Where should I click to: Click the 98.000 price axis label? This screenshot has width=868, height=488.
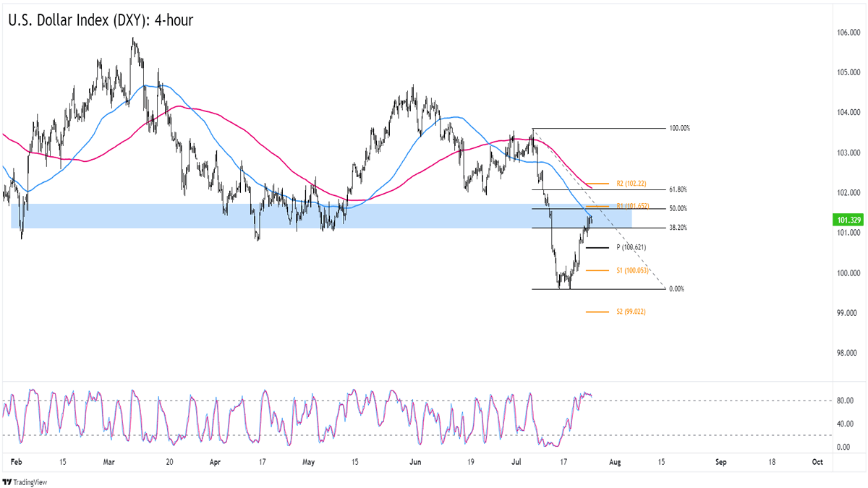848,354
